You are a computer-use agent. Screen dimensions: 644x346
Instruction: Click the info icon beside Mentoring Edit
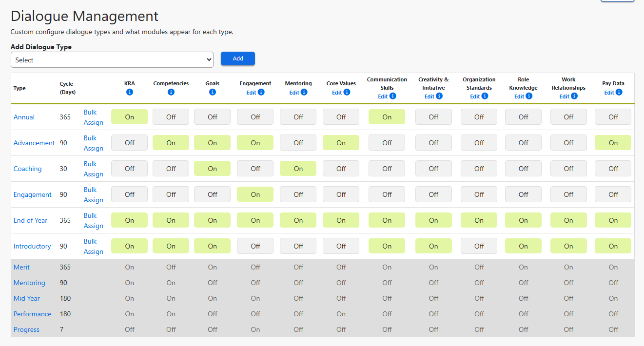304,92
